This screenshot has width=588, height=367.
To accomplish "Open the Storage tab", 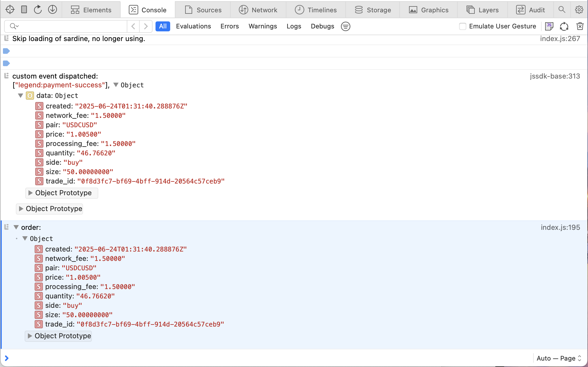I will [x=373, y=10].
